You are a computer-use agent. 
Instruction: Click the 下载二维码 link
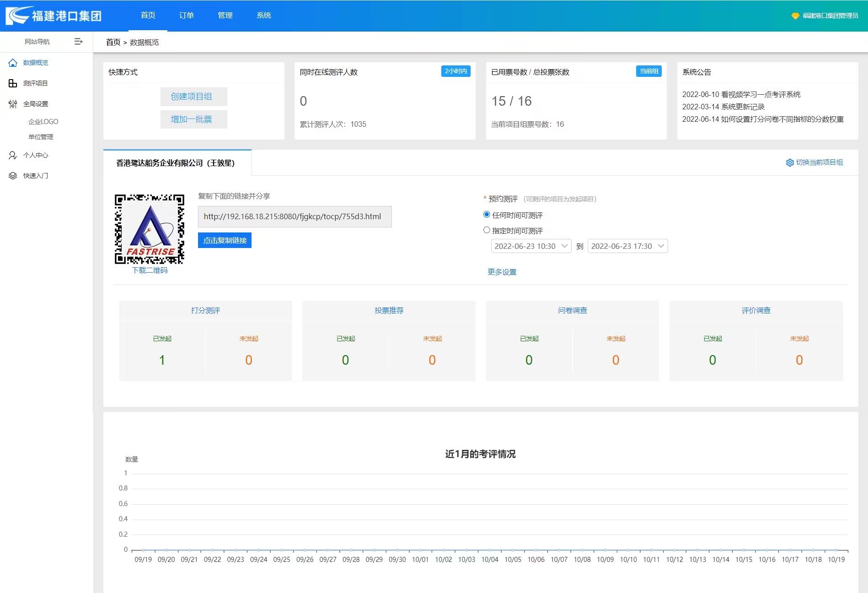point(150,270)
